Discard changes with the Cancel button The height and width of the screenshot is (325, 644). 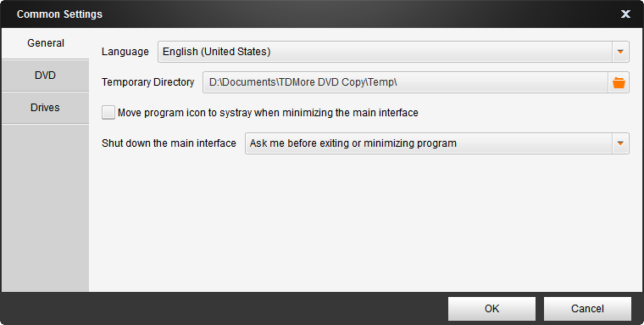click(x=587, y=309)
